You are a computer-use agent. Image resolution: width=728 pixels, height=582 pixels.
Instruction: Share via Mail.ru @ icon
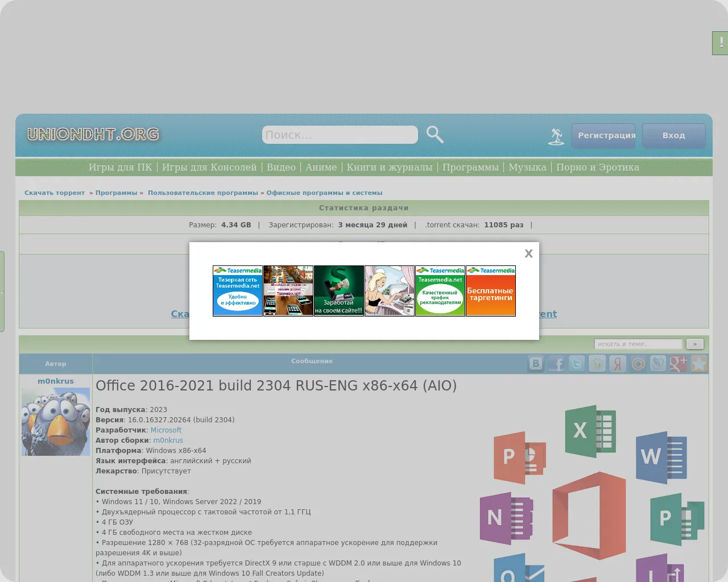(638, 364)
